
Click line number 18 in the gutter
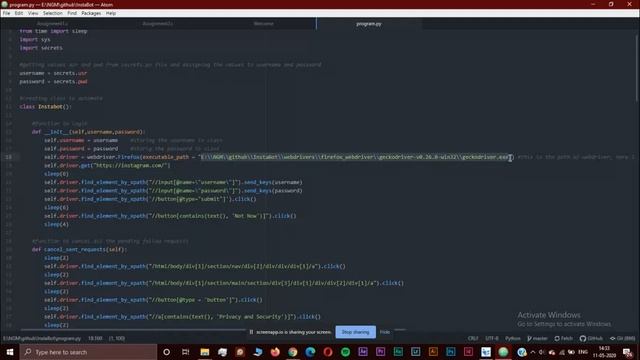tap(9, 157)
